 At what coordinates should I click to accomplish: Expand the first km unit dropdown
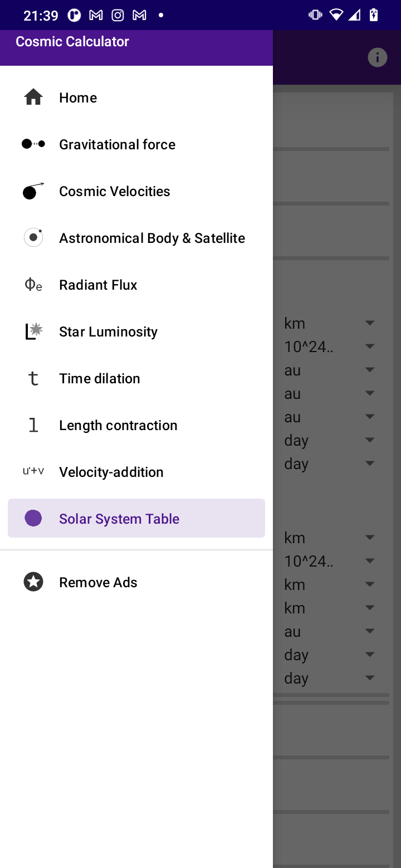pyautogui.click(x=330, y=323)
